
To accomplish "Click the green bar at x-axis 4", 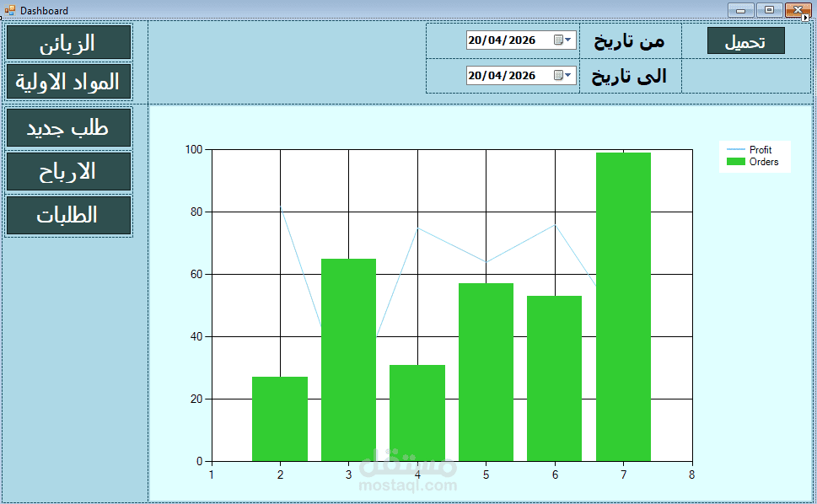I will point(417,413).
